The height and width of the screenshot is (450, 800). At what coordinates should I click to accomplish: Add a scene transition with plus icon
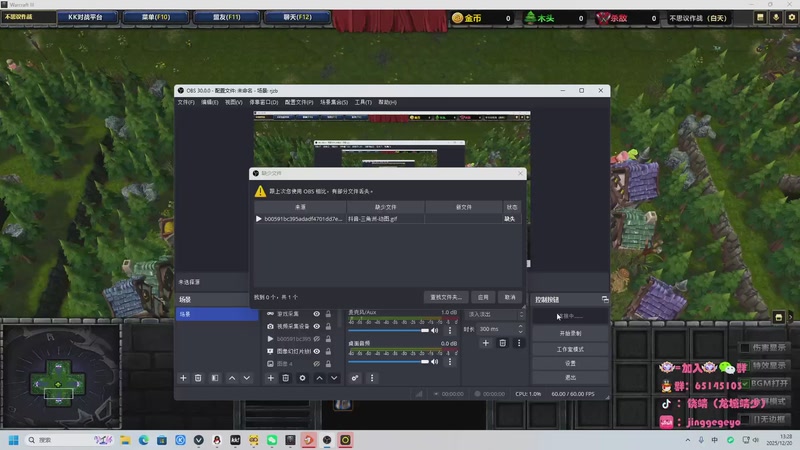click(x=486, y=343)
